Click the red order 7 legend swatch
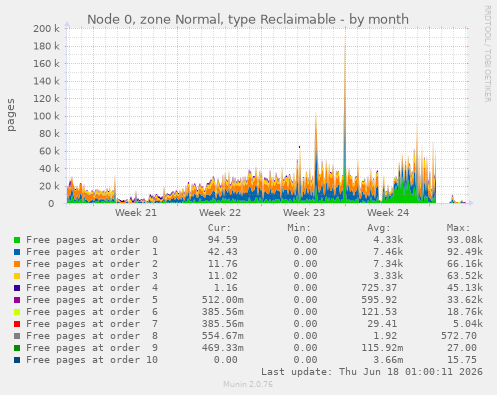Image resolution: width=497 pixels, height=395 pixels. click(x=17, y=324)
